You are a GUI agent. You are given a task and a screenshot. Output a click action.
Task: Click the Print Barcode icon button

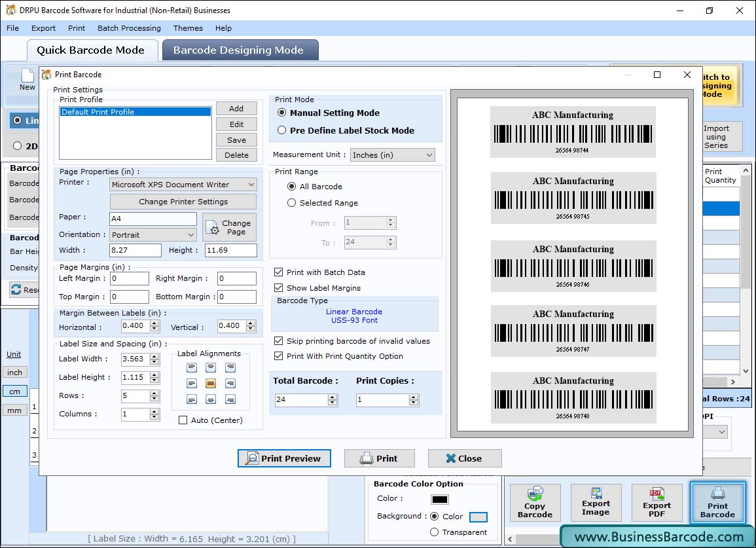(x=718, y=503)
